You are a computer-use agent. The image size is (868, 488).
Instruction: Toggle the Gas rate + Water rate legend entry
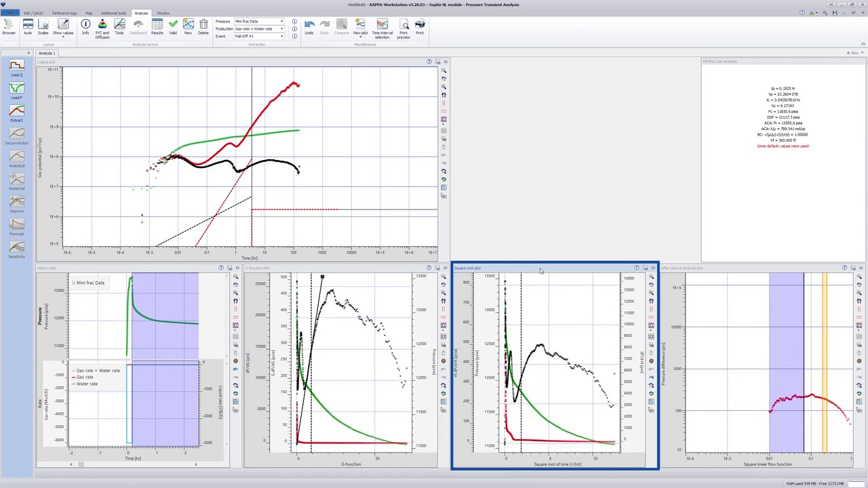(x=97, y=371)
